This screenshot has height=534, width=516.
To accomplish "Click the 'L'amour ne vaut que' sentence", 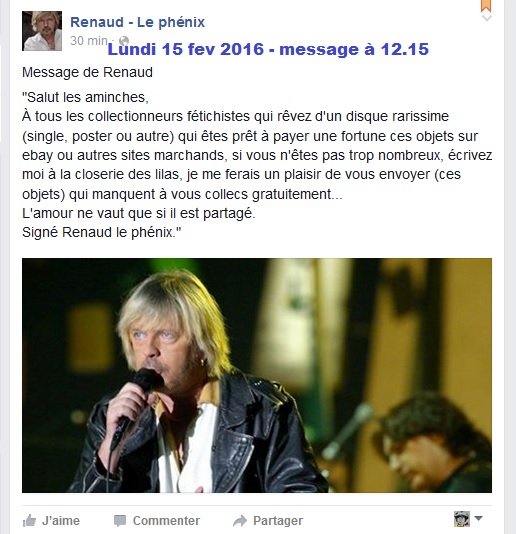I will point(139,214).
